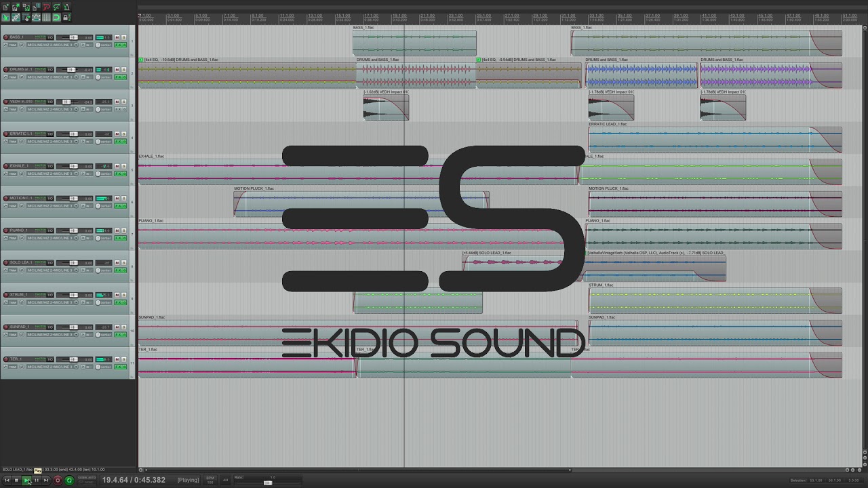Open the FX button on DRUMS track
The height and width of the screenshot is (488, 868).
point(118,77)
